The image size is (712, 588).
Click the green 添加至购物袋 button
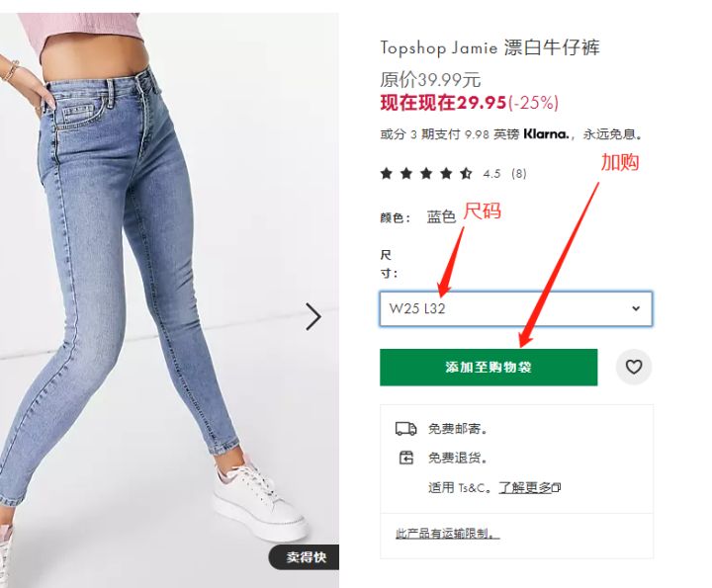pos(489,367)
